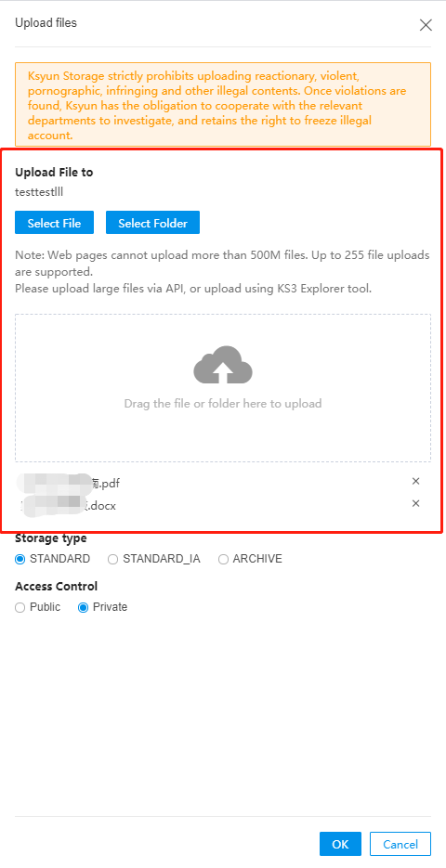446x868 pixels.
Task: Set Access Control to Public
Action: 38,607
